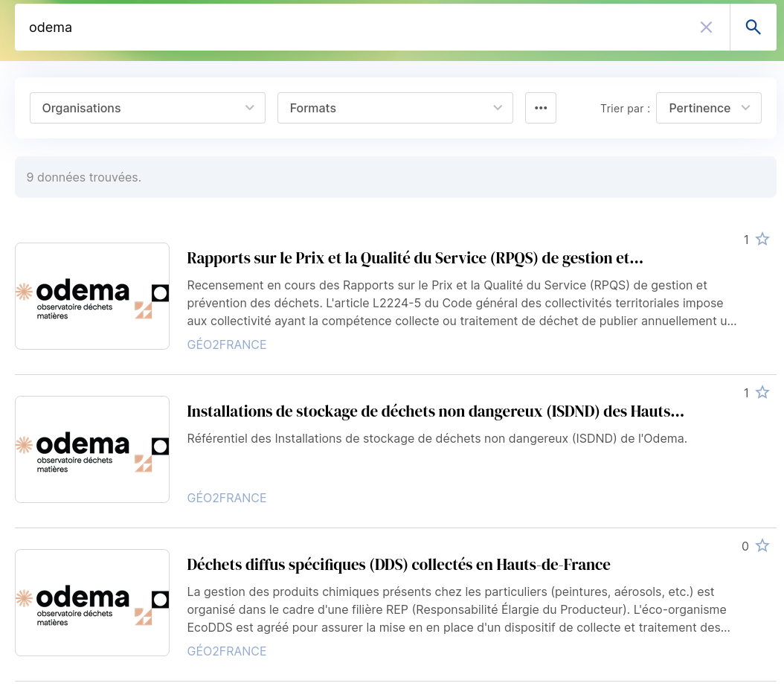The image size is (784, 686).
Task: Star the Déchets diffus spécifiques dataset
Action: (x=762, y=545)
